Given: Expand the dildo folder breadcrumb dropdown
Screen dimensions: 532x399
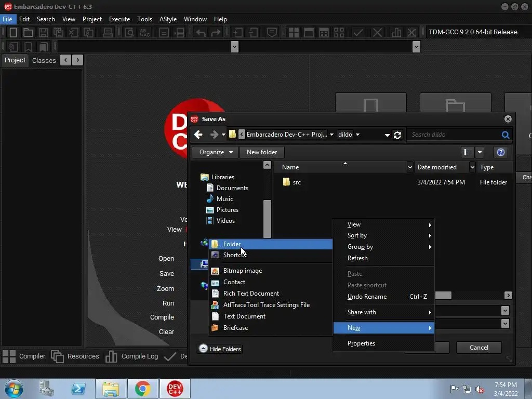Looking at the screenshot, I should pyautogui.click(x=357, y=135).
